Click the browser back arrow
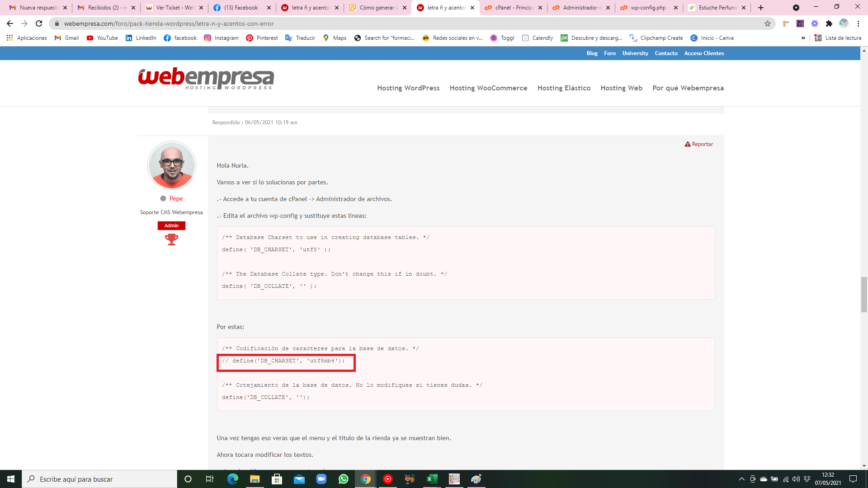 (x=10, y=23)
